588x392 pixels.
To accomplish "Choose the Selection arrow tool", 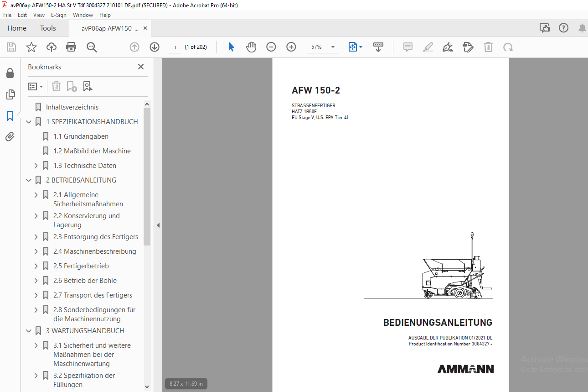I will coord(231,47).
